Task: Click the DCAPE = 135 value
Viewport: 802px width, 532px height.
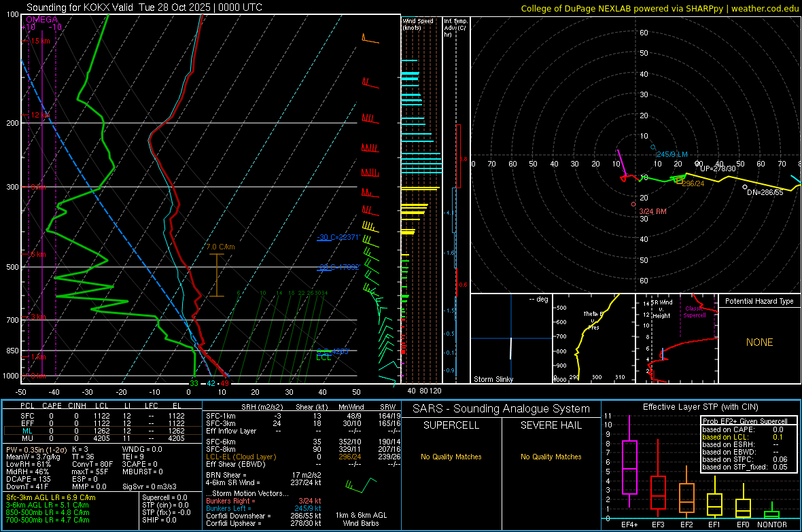Action: [x=29, y=479]
